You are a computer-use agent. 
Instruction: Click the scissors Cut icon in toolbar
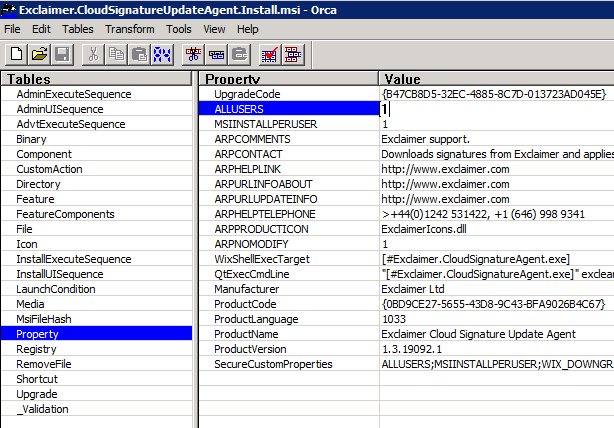click(x=94, y=54)
